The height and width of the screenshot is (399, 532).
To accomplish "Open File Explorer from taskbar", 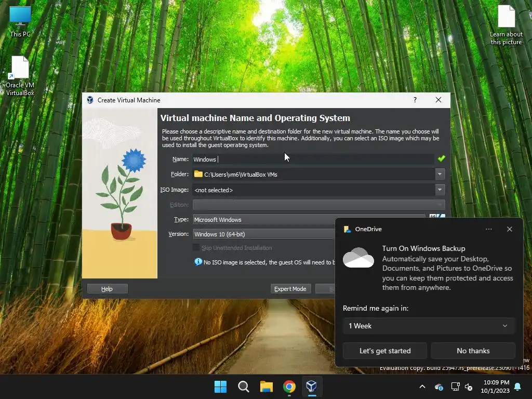I will click(x=267, y=387).
